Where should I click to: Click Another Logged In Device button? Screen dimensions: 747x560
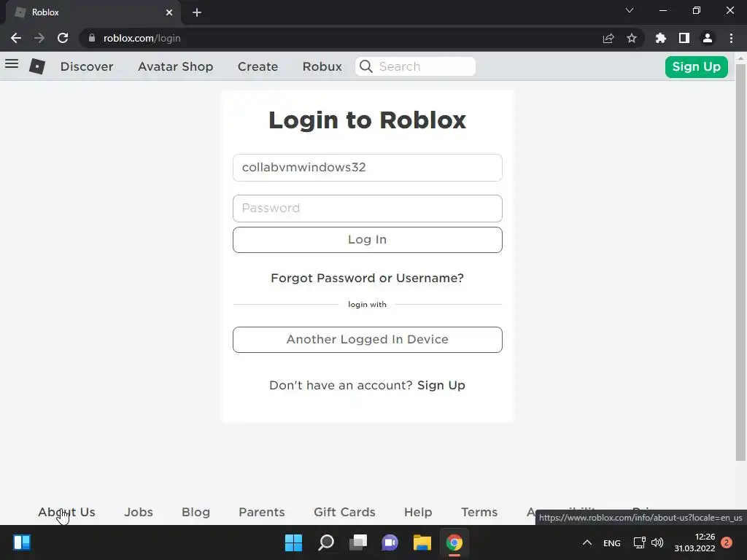click(368, 340)
